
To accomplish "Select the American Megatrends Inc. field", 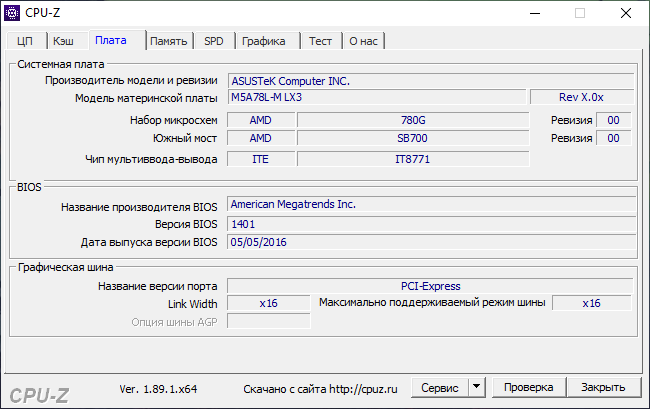I will click(432, 204).
